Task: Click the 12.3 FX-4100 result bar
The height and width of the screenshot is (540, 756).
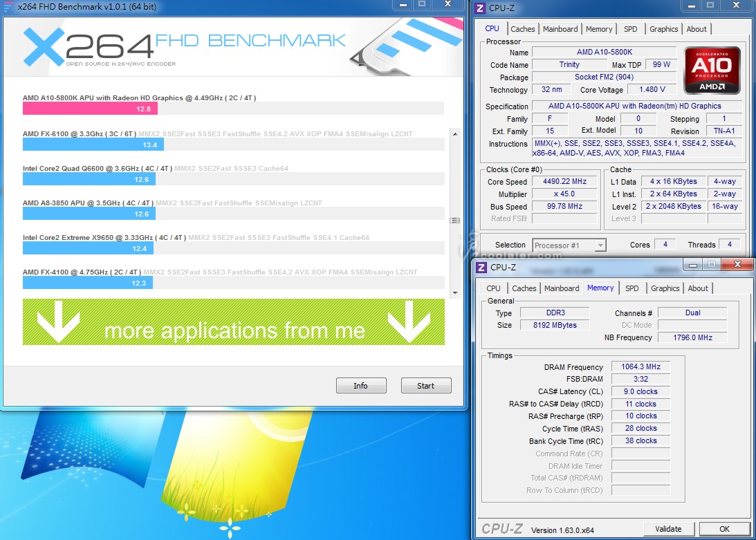Action: [x=88, y=283]
